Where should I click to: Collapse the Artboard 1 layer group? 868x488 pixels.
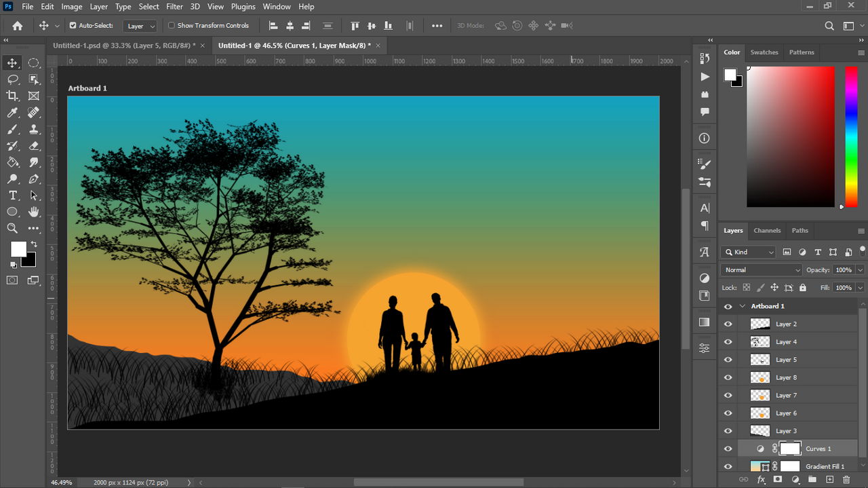pos(743,306)
